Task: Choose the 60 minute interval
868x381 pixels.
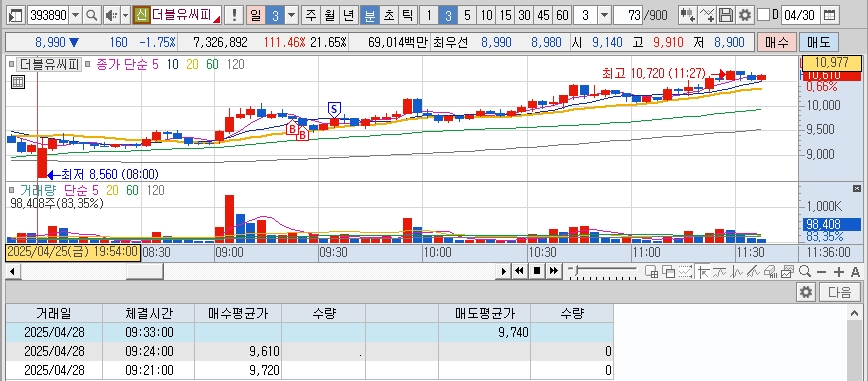Action: [x=562, y=15]
